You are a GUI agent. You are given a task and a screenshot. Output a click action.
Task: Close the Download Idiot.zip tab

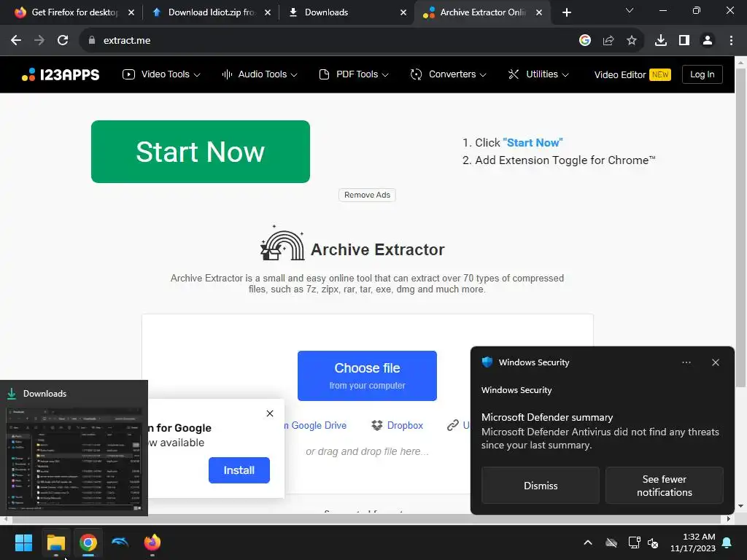click(268, 12)
